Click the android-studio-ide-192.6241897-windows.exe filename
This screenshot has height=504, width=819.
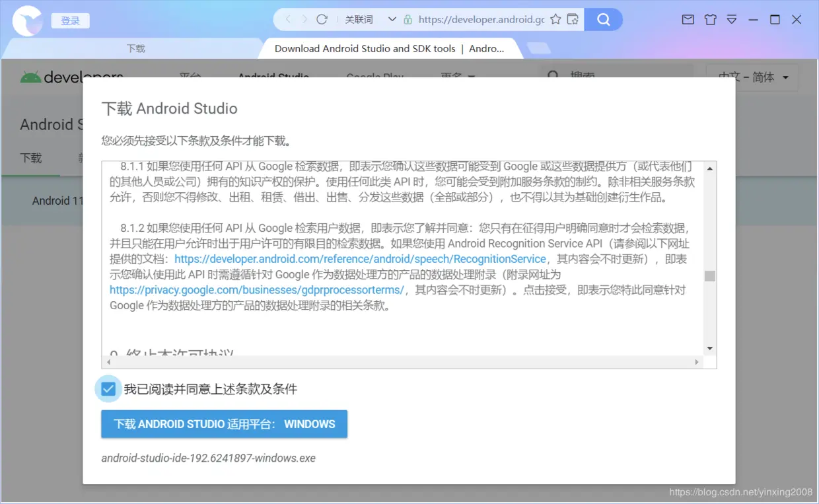click(209, 458)
